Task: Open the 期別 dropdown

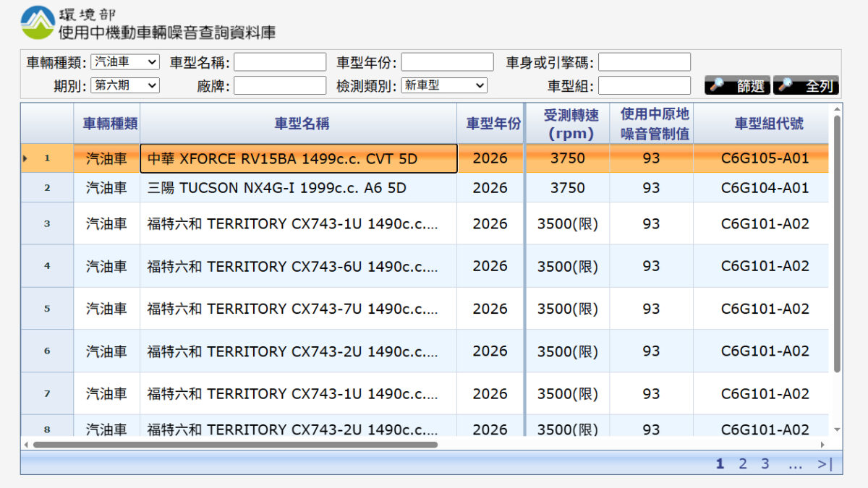Action: (125, 85)
